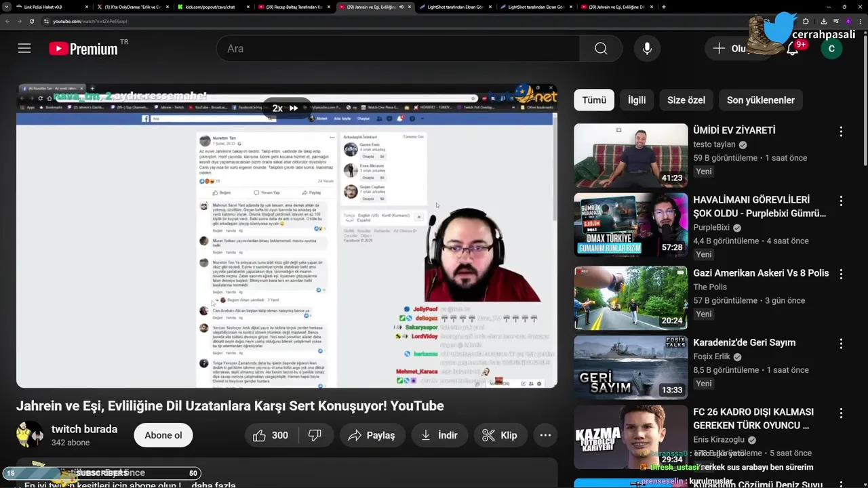868x488 pixels.
Task: Click The Polis channel name
Action: (710, 287)
